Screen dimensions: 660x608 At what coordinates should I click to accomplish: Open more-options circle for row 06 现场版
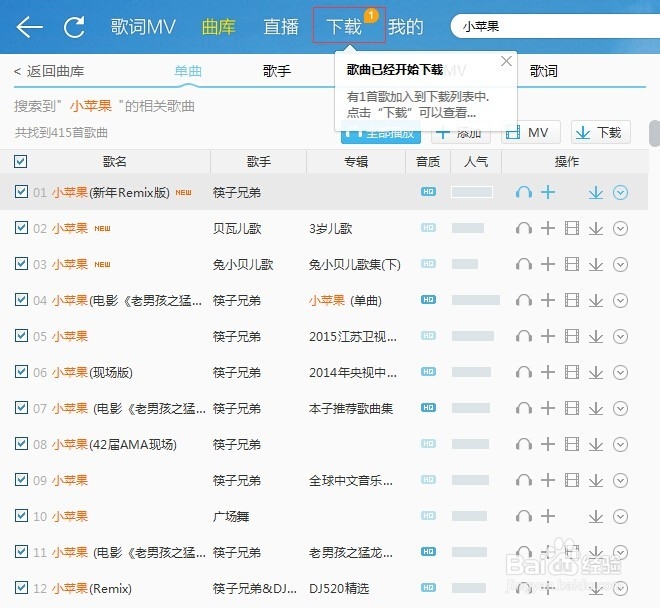pyautogui.click(x=620, y=373)
